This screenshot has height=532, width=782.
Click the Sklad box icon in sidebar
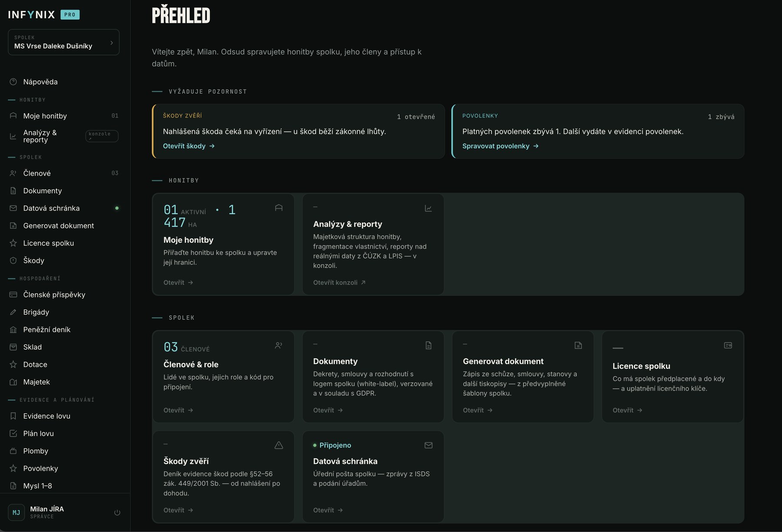click(13, 347)
